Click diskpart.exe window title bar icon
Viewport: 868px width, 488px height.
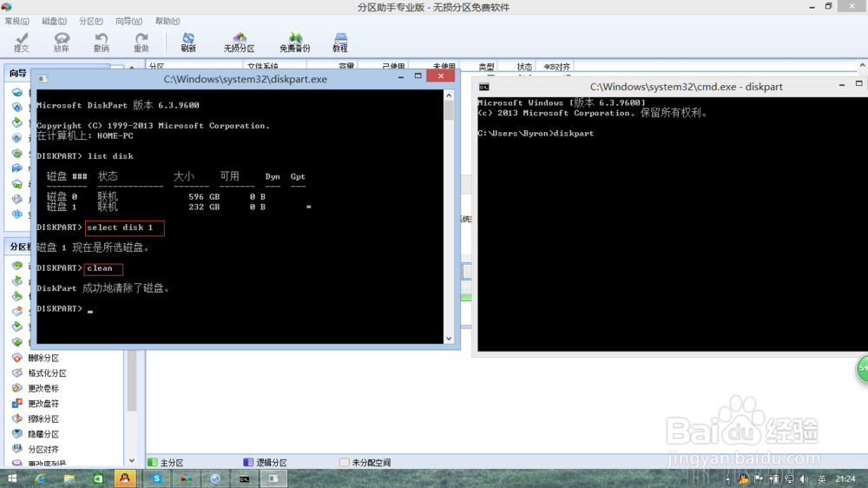(43, 79)
